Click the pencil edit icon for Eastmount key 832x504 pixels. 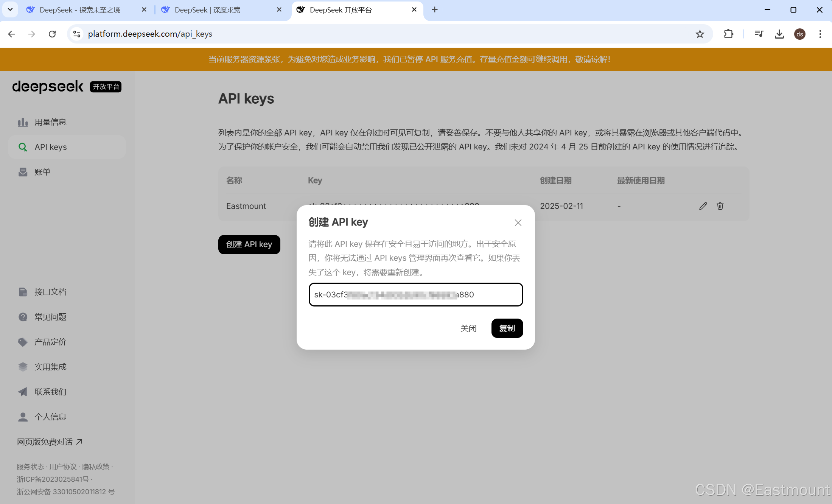(703, 206)
